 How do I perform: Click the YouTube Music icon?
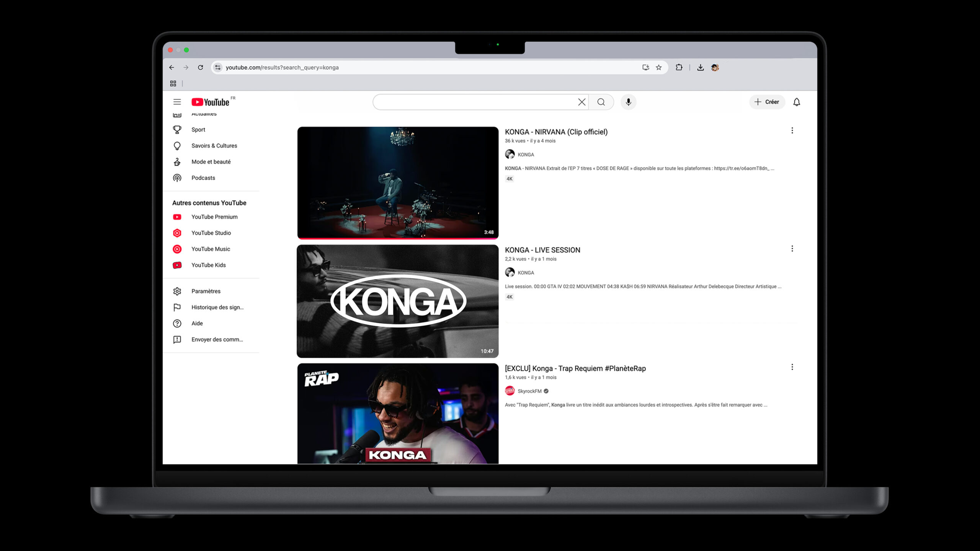[x=177, y=249]
